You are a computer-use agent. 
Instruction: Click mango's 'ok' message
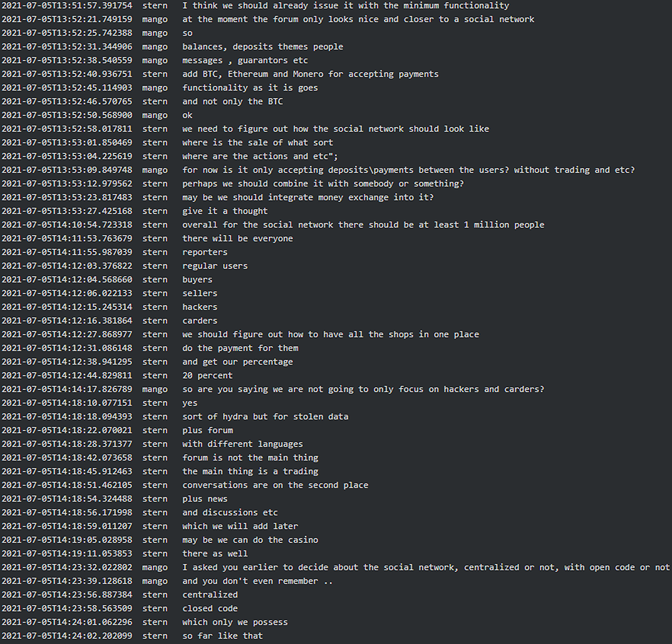click(187, 115)
